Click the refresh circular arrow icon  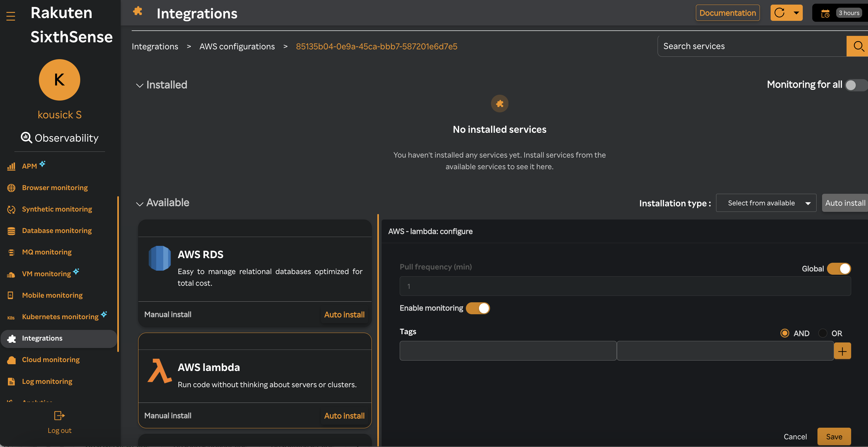pyautogui.click(x=779, y=13)
